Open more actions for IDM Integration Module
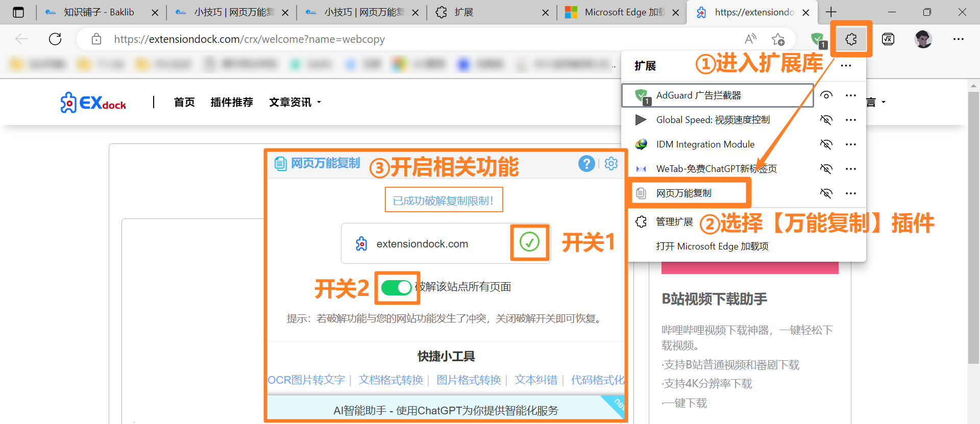980x424 pixels. coord(850,144)
